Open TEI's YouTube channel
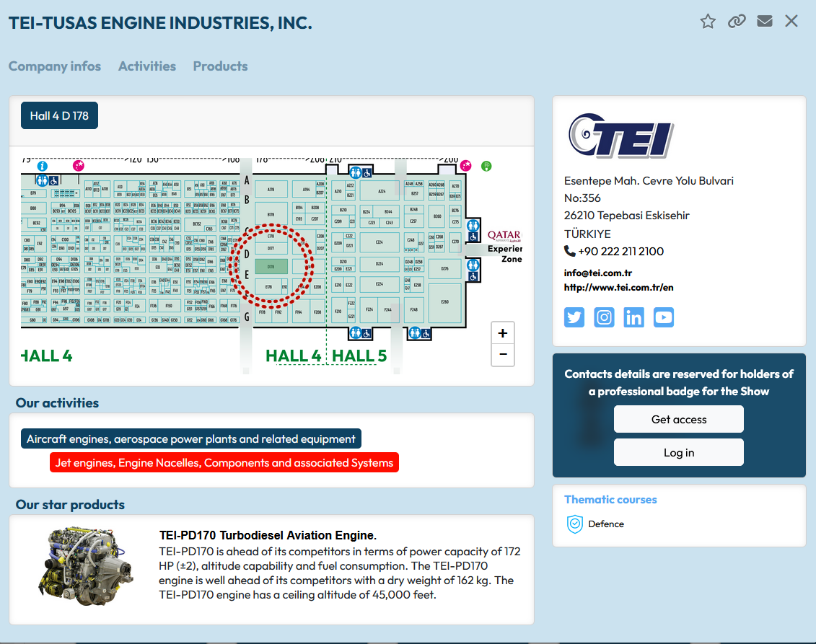 coord(664,317)
